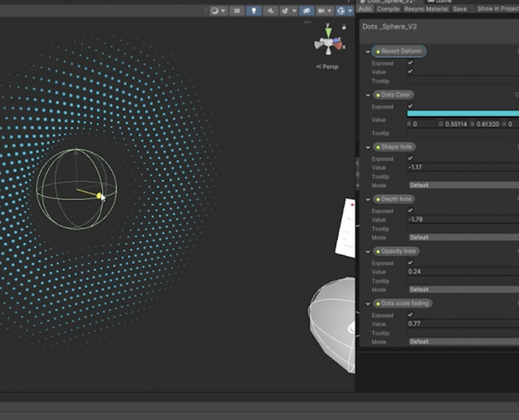
Task: Click the green Y axis on orientation gizmo
Action: coord(329,31)
